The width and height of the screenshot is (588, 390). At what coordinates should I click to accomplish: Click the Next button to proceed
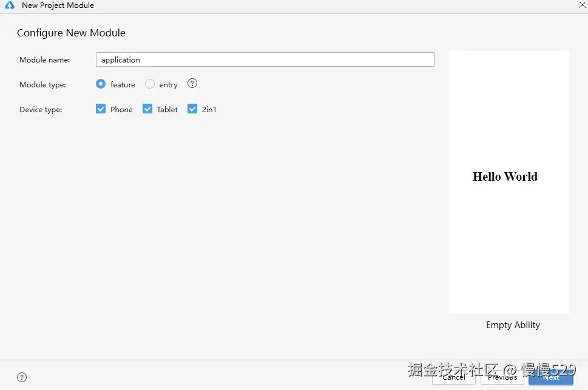click(550, 377)
